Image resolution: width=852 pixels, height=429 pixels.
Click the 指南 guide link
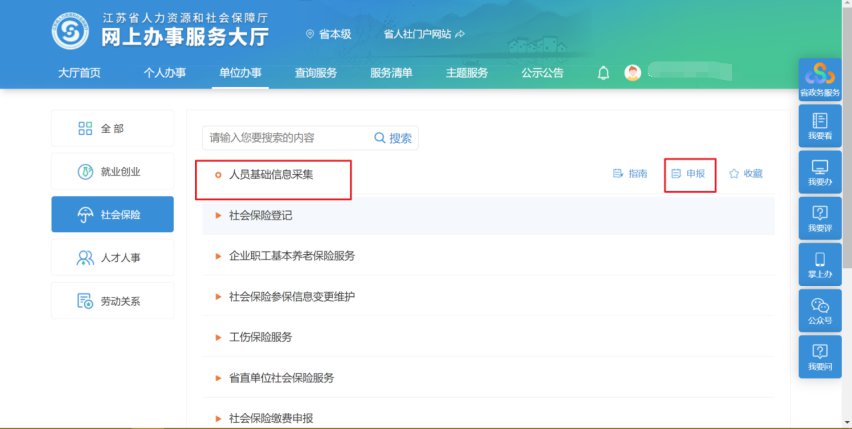(x=630, y=174)
